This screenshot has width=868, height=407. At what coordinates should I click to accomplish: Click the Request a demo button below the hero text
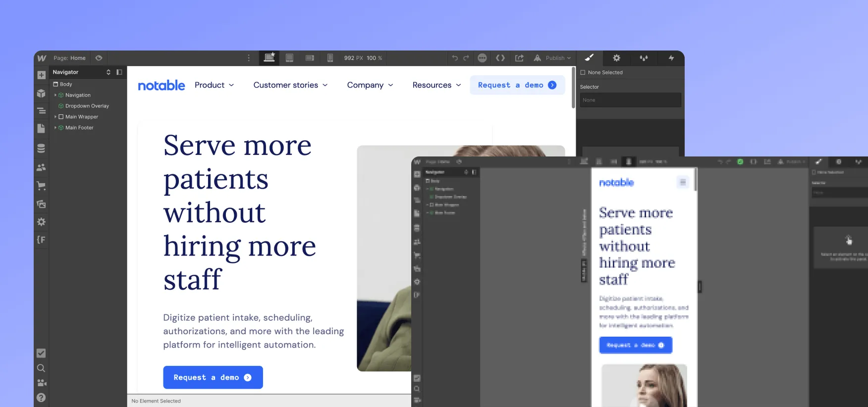(x=213, y=377)
